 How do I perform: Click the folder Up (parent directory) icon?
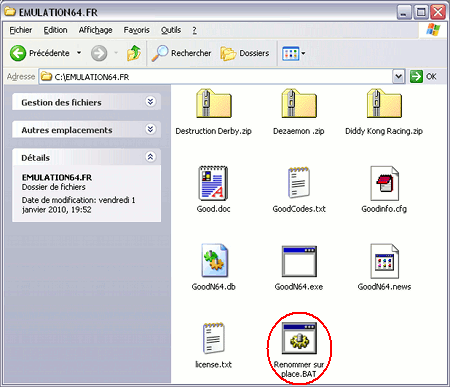tap(134, 53)
